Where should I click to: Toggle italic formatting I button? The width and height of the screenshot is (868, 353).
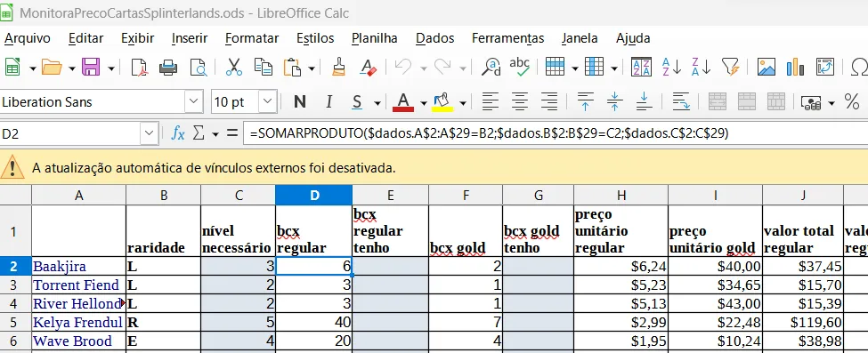[x=329, y=101]
